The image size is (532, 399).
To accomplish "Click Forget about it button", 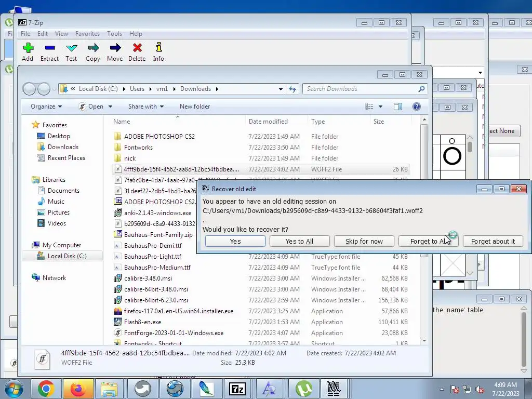I will pos(493,241).
